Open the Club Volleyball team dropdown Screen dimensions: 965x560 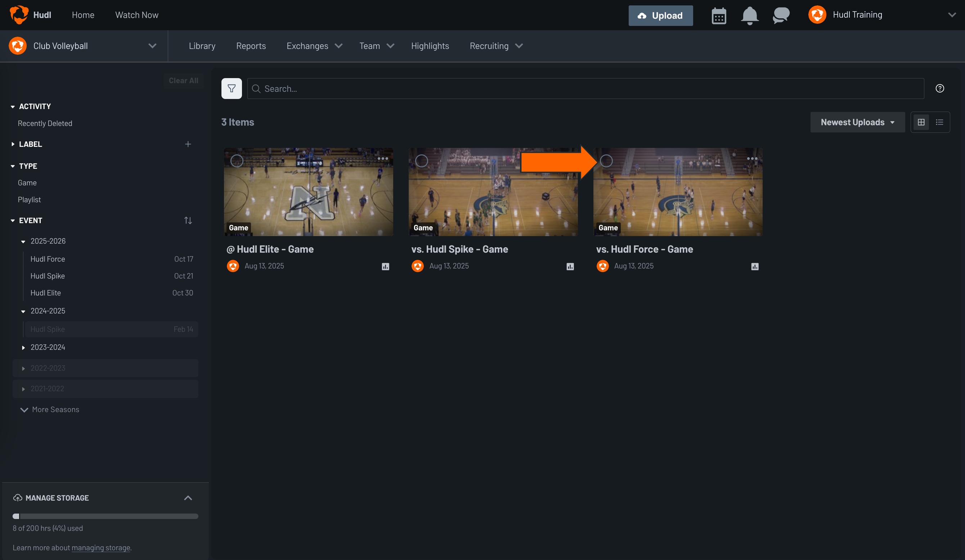pos(152,46)
